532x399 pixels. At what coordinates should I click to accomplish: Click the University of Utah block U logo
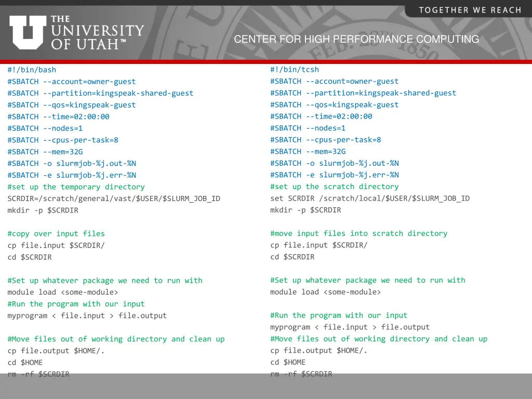[x=28, y=32]
